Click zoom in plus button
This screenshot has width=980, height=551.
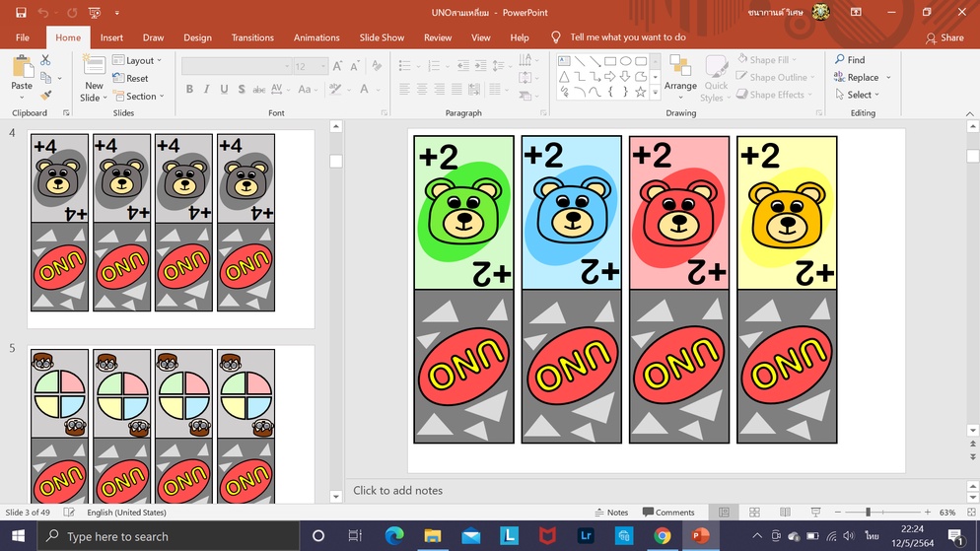928,513
